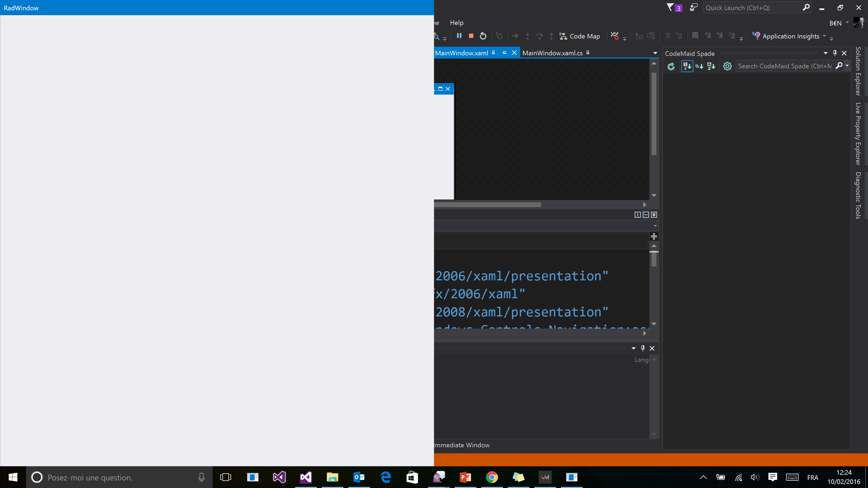Switch to the MainWindow.xaml.cs tab

(x=552, y=53)
